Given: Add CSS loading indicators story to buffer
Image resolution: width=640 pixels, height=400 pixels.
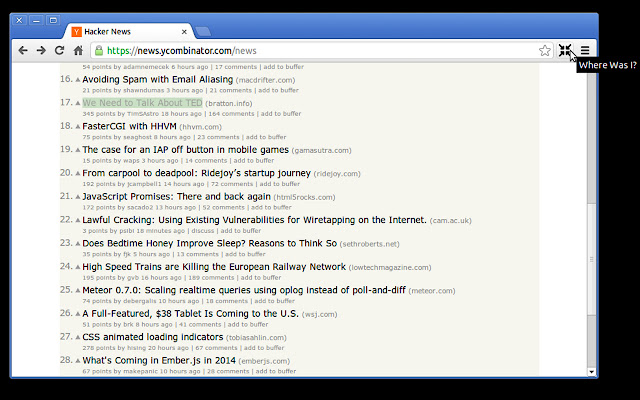Looking at the screenshot, I should tap(264, 348).
